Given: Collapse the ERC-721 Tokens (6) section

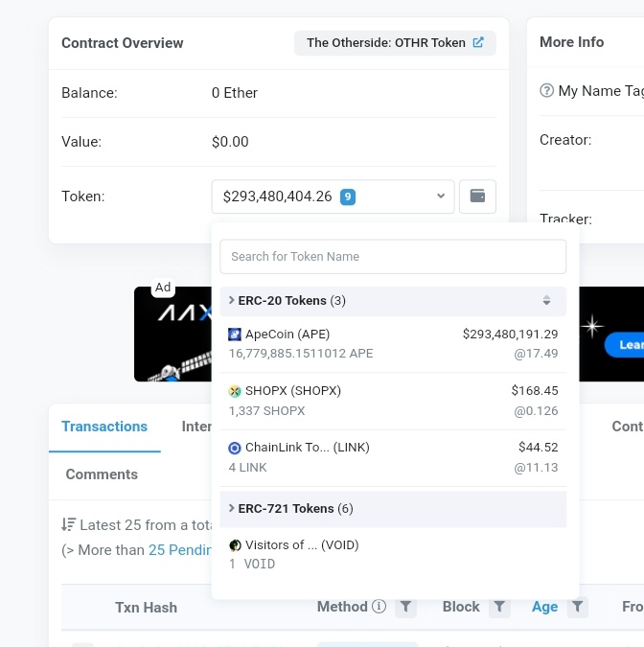Looking at the screenshot, I should 393,509.
